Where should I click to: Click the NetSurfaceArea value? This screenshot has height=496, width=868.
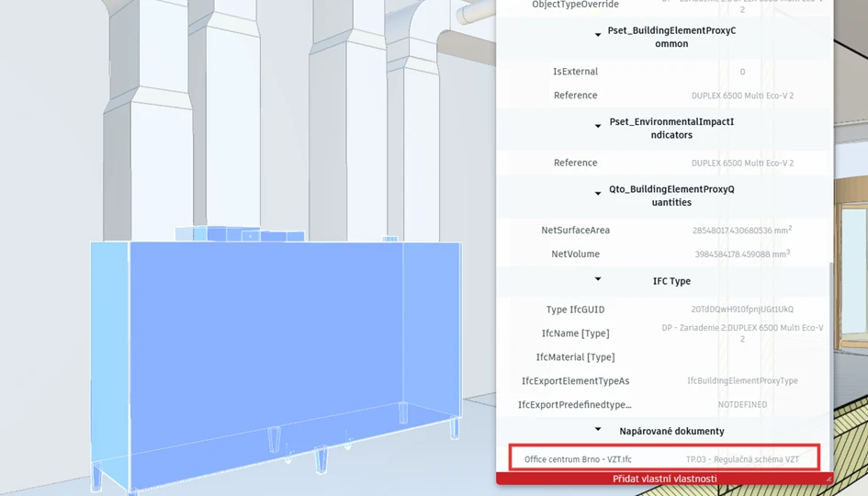tap(742, 231)
